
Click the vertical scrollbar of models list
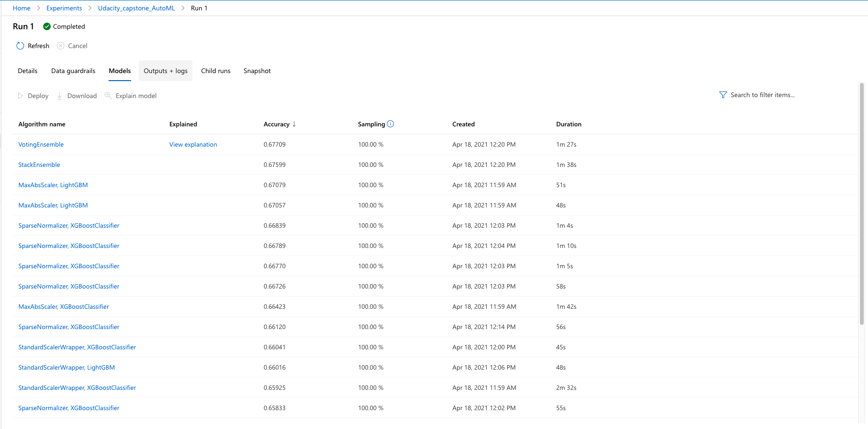click(x=862, y=204)
